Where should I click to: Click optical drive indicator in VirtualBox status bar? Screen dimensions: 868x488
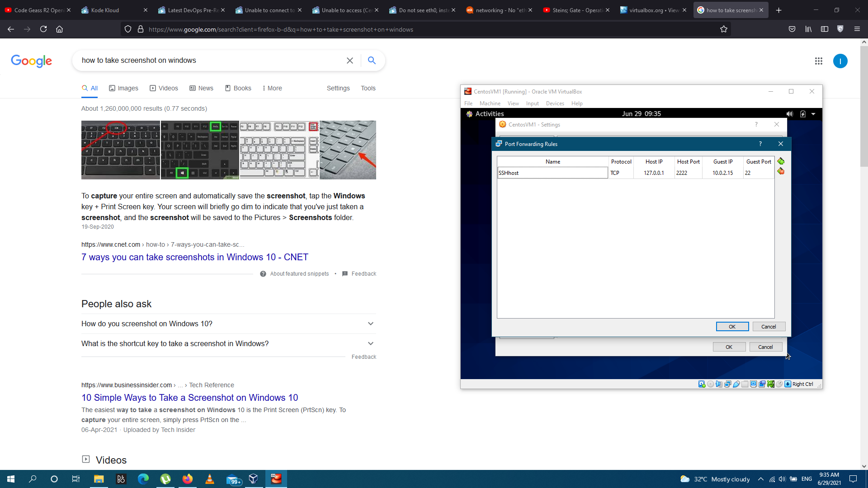pos(710,384)
